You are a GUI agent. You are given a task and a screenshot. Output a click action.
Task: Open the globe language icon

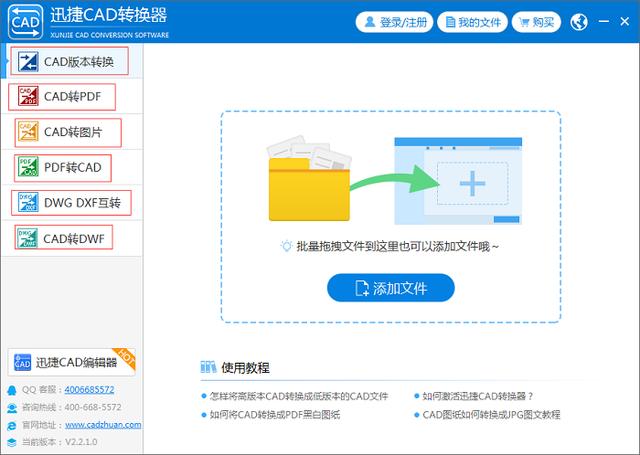coord(579,22)
